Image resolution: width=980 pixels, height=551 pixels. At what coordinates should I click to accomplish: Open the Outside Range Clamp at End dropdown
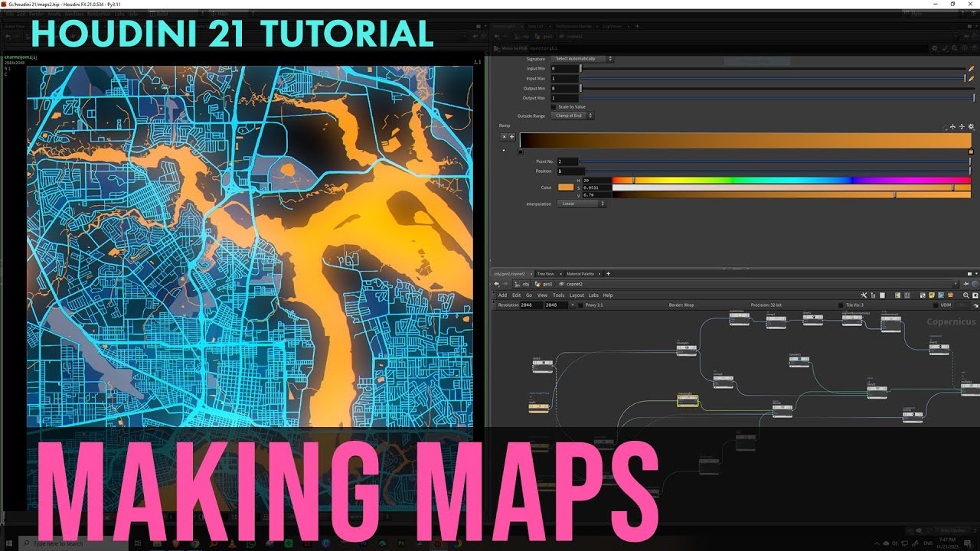click(572, 116)
